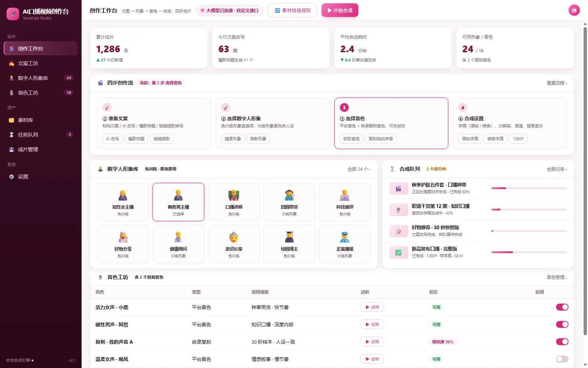The image size is (588, 368).
Task: Click 秋季护肤五件套 progress bar
Action: (x=529, y=188)
